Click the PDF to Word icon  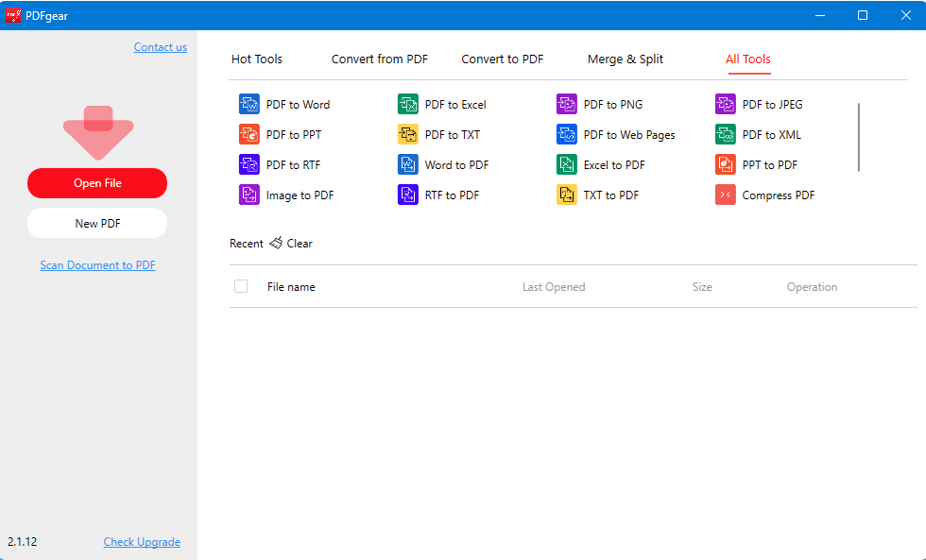click(249, 105)
